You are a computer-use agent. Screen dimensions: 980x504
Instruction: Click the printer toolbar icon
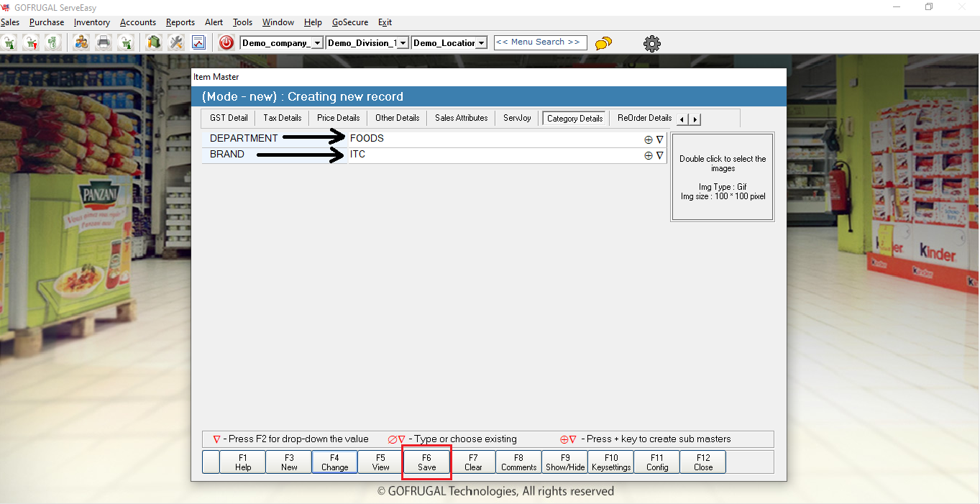[x=104, y=42]
